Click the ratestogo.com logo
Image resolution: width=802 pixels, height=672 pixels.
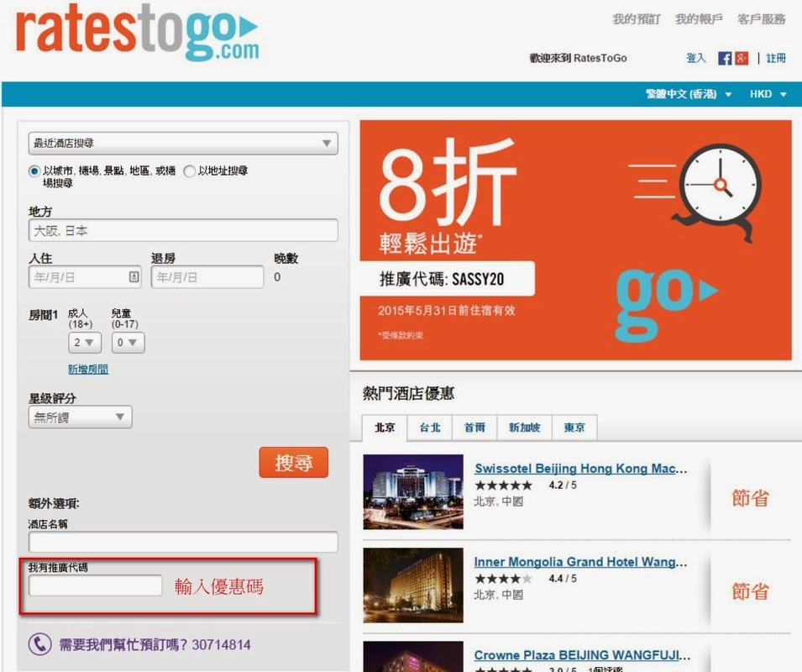[x=138, y=34]
